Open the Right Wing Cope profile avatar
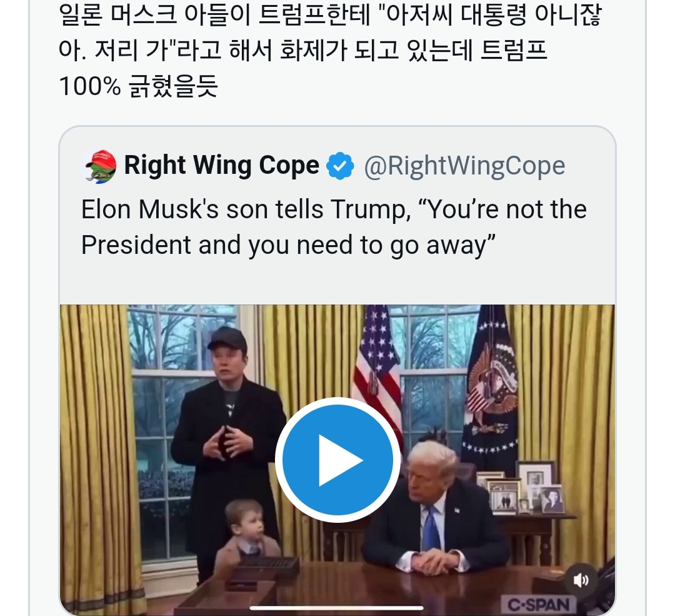675x616 pixels. (99, 166)
